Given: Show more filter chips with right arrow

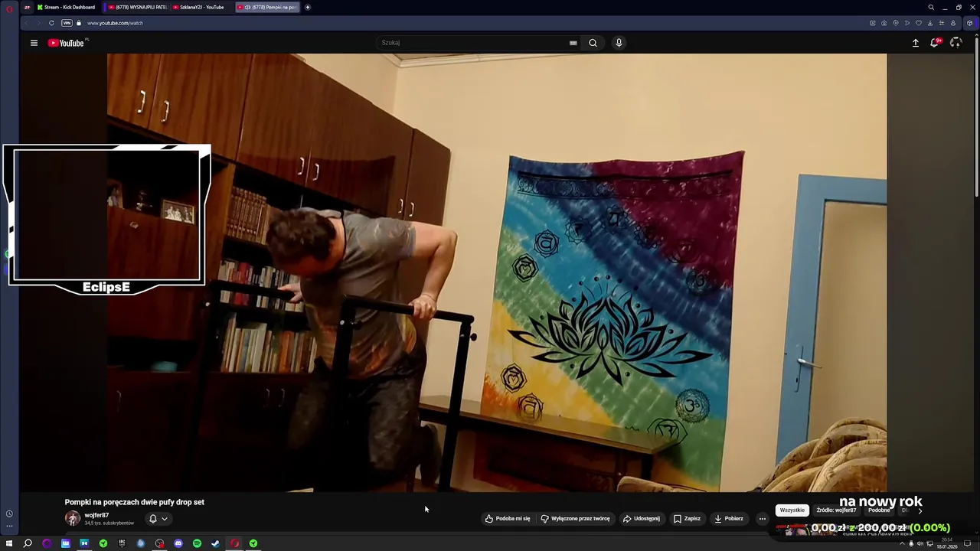Looking at the screenshot, I should [920, 510].
